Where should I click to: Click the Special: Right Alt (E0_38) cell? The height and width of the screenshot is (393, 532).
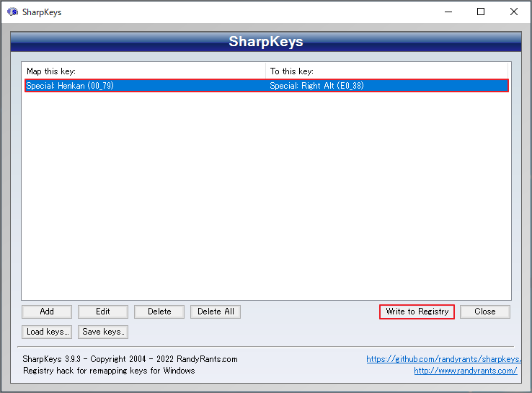[x=316, y=86]
